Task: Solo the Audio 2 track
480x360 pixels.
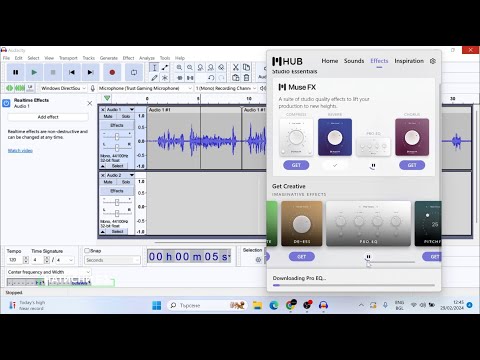Action: click(126, 182)
